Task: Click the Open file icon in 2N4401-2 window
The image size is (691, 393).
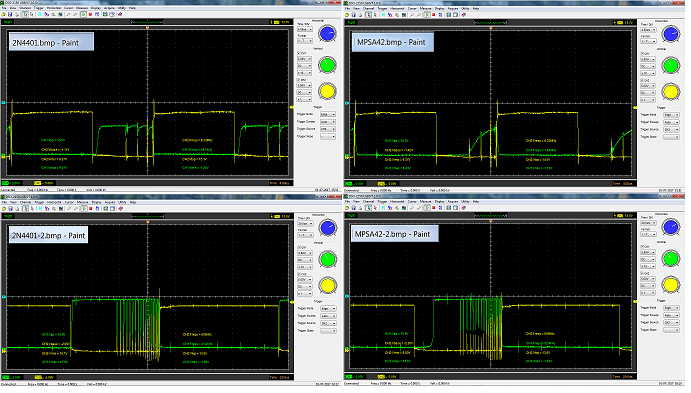Action: tap(4, 208)
